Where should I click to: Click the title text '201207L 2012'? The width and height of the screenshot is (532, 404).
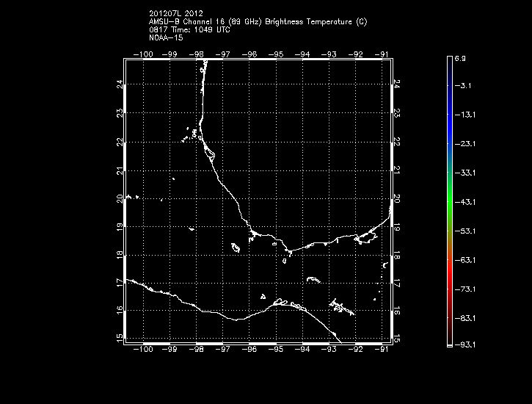[172, 13]
